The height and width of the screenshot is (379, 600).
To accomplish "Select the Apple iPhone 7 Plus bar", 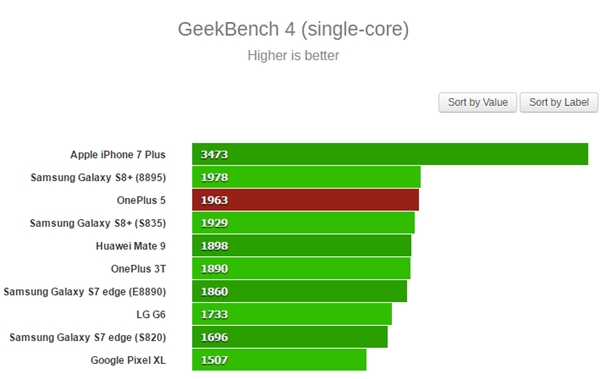I will [390, 154].
